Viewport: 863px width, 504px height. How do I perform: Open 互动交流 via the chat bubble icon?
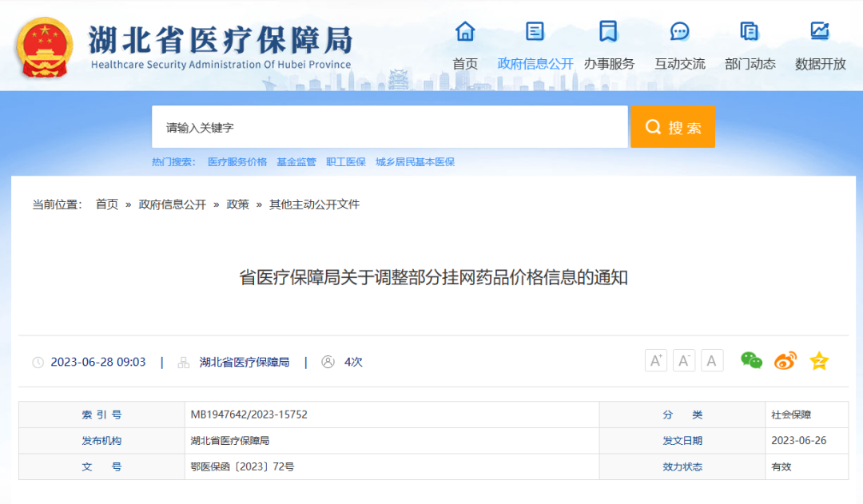[679, 31]
